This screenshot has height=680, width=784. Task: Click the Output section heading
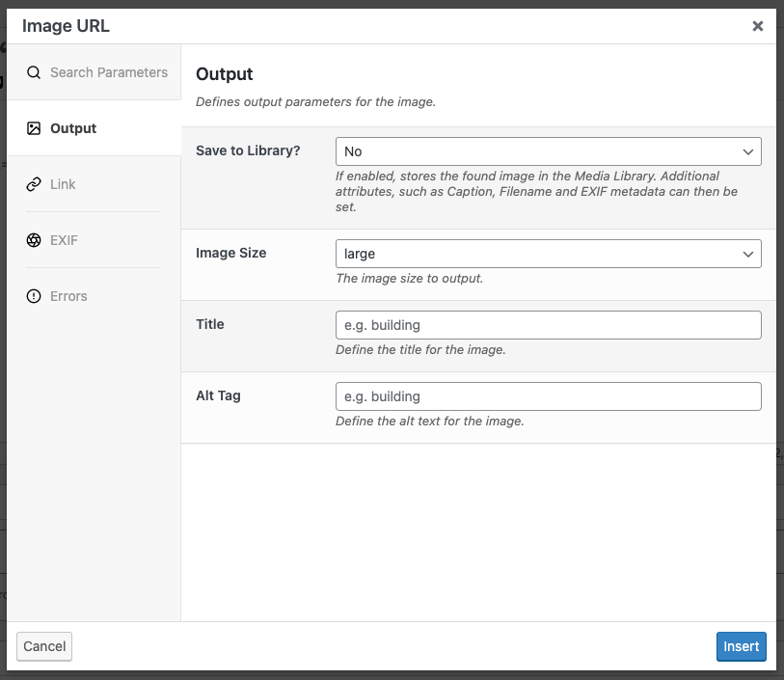coord(225,74)
